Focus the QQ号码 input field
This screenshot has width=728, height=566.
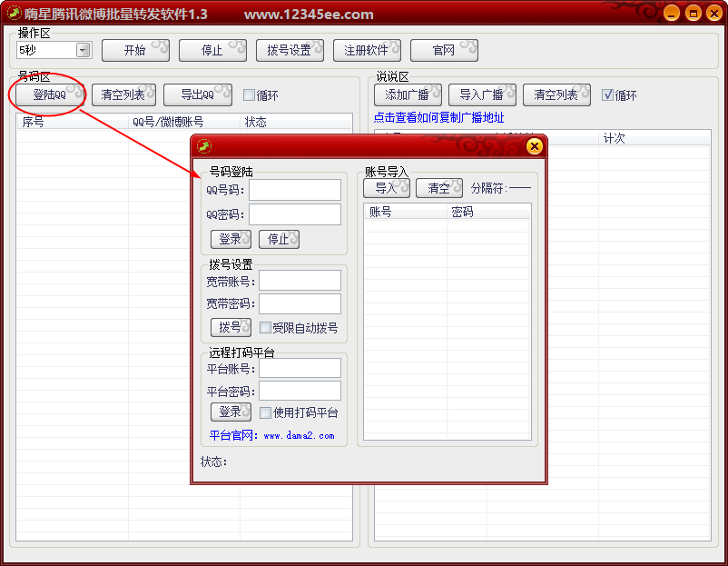(295, 190)
